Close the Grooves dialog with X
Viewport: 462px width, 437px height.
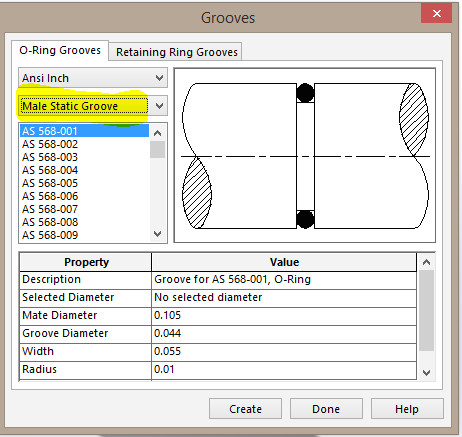[436, 13]
